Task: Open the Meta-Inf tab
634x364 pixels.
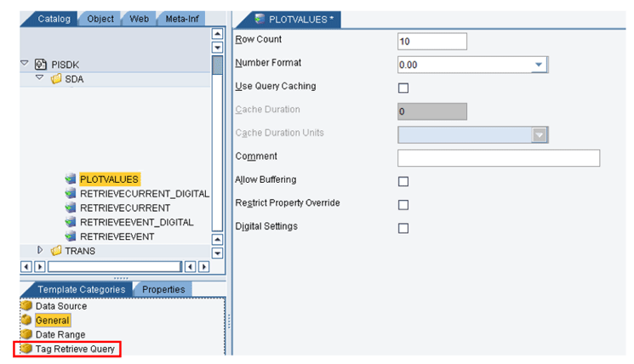Action: (x=182, y=19)
